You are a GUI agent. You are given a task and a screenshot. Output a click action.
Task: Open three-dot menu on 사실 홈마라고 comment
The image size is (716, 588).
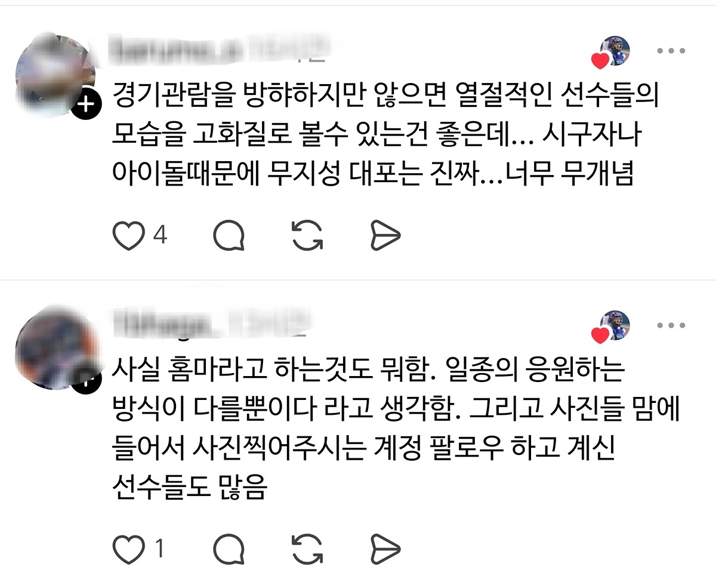click(671, 326)
